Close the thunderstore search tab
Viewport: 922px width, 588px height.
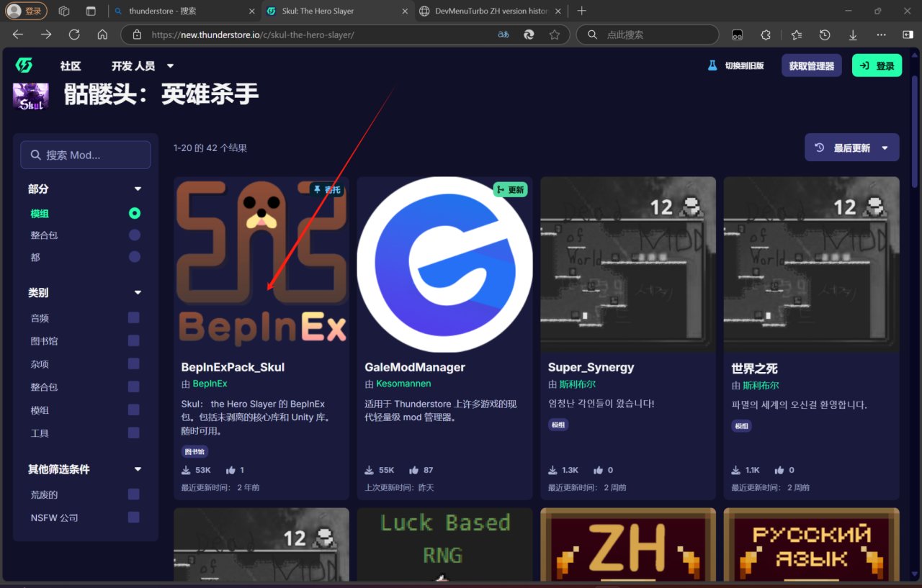251,12
